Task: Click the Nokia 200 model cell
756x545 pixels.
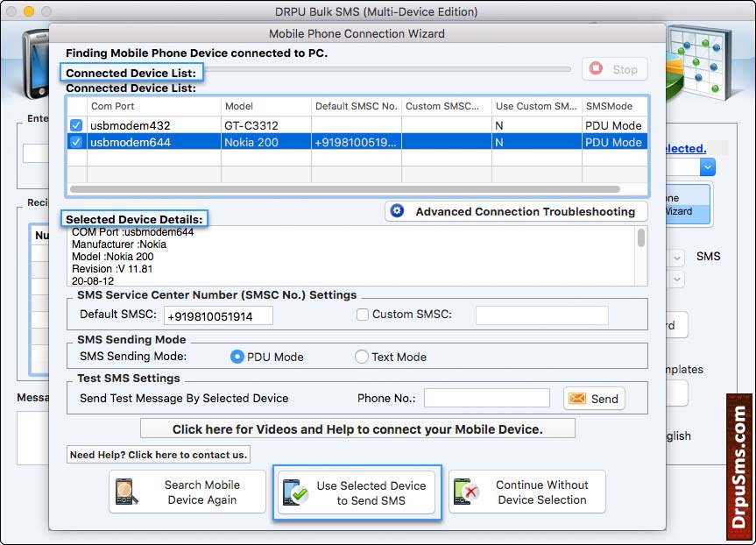Action: 266,142
